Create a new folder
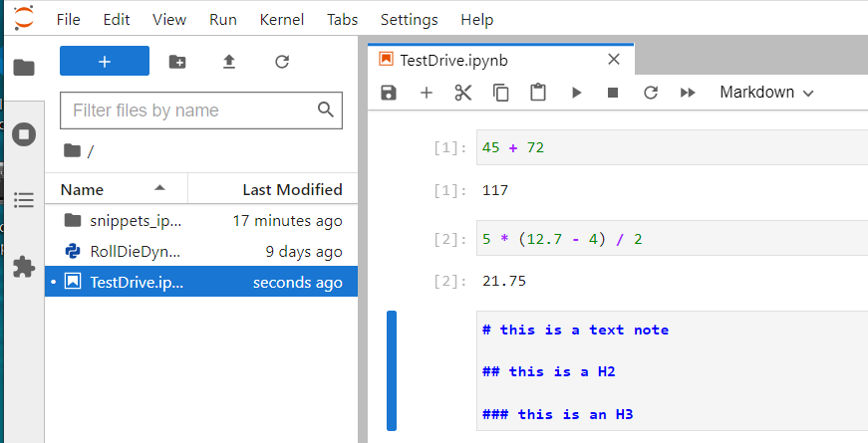868x443 pixels. (177, 62)
